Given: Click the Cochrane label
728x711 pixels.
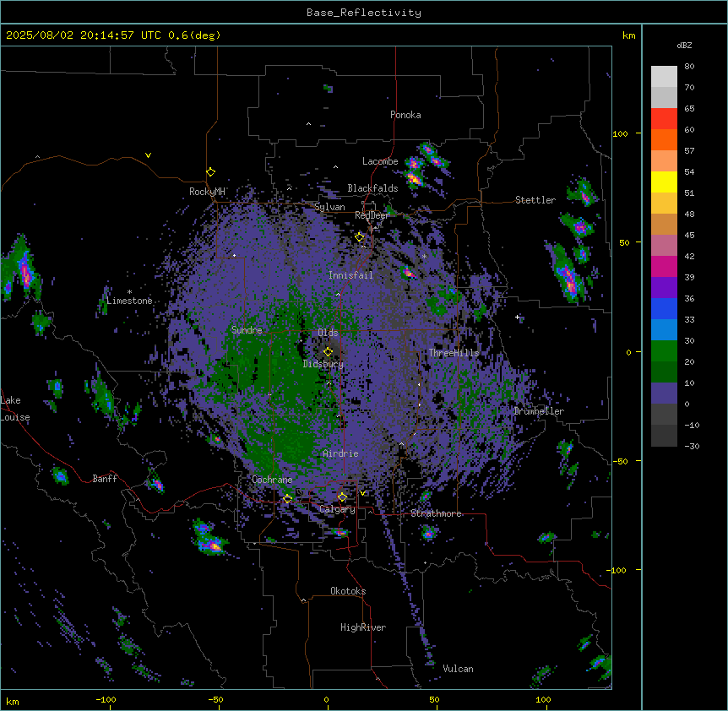Looking at the screenshot, I should point(272,480).
